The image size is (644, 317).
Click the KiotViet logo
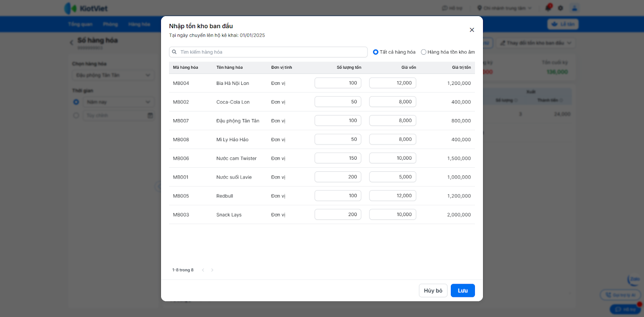(x=86, y=8)
